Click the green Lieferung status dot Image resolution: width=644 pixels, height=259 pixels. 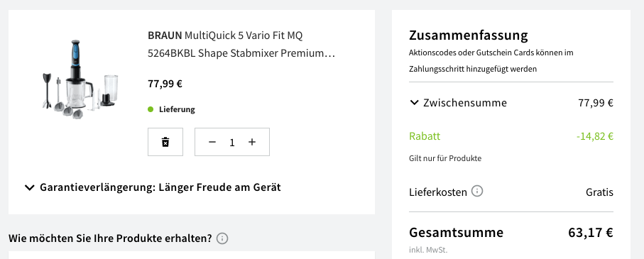pos(151,109)
